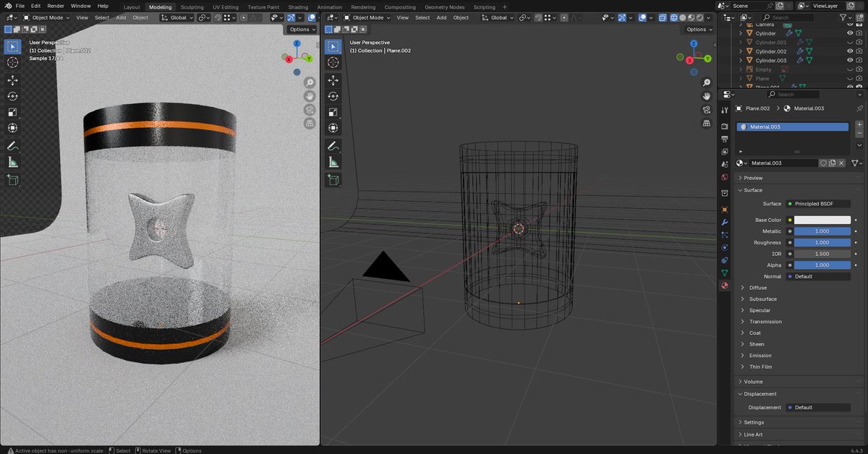Click the Principled BSDF surface shader button
This screenshot has width=868, height=454.
(x=818, y=204)
